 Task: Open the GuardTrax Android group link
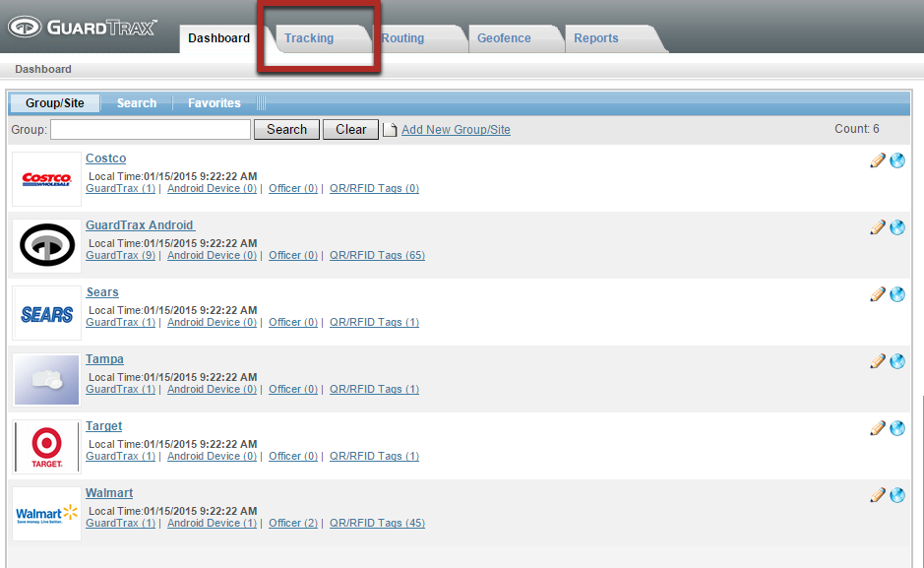(141, 225)
